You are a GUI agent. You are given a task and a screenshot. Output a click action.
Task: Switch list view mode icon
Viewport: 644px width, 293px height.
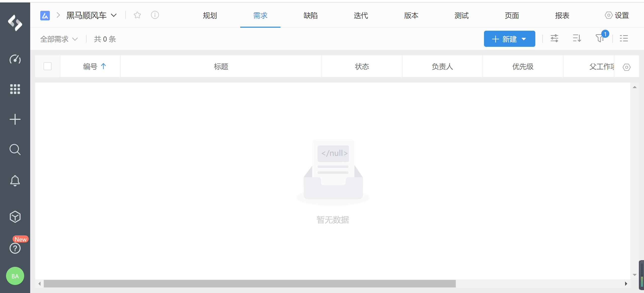pos(624,38)
